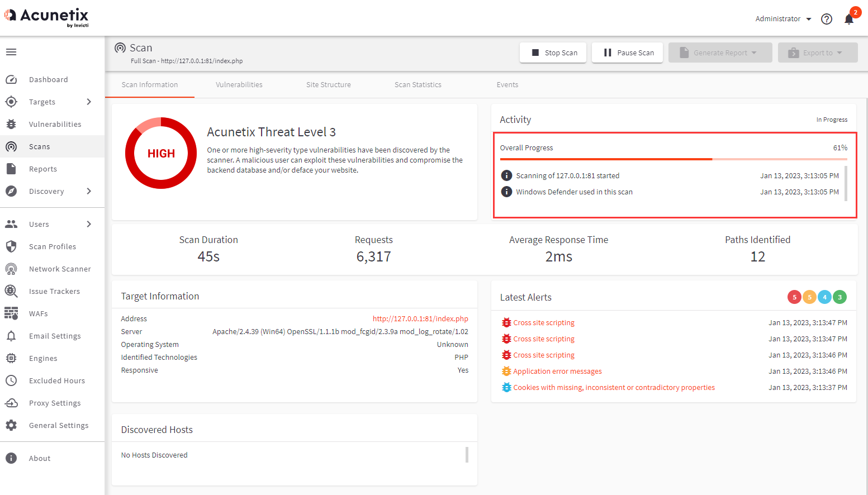The width and height of the screenshot is (868, 495).
Task: Click the In Progress status label
Action: click(x=832, y=120)
